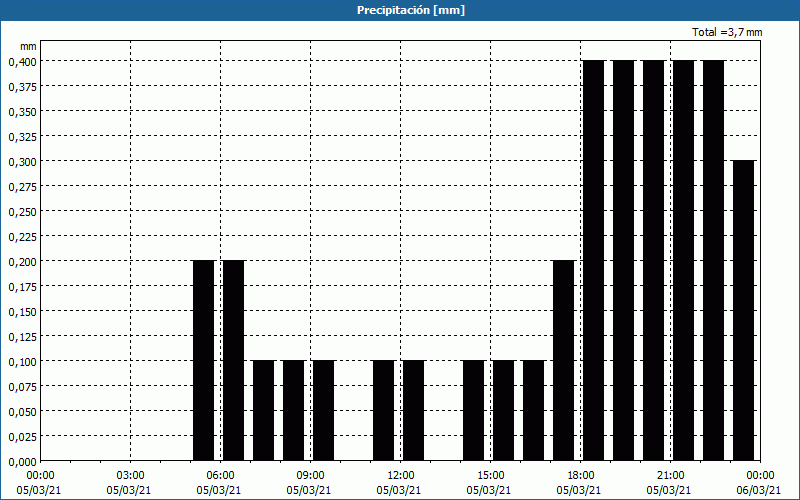Click the only 0,300 precipitation bar

pos(744,311)
